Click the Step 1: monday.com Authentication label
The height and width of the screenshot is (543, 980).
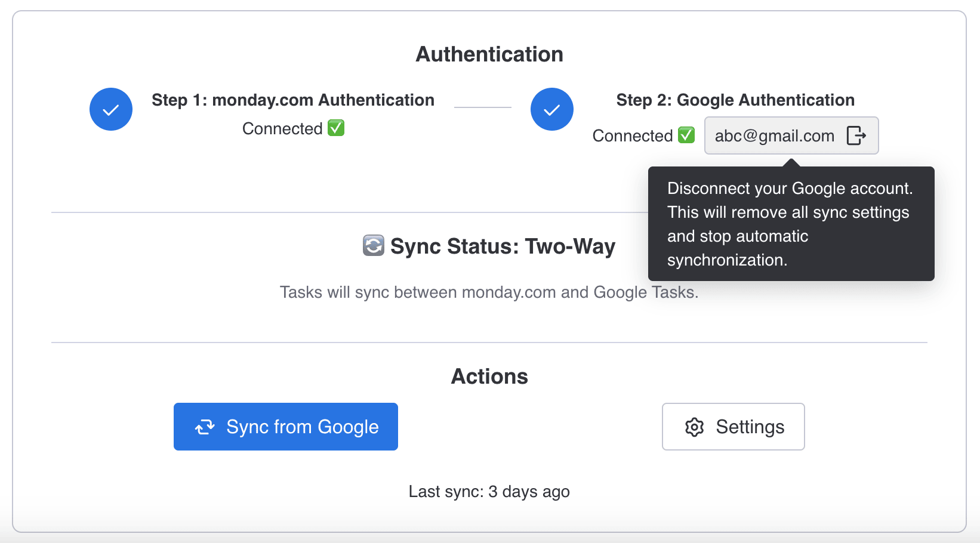(292, 100)
